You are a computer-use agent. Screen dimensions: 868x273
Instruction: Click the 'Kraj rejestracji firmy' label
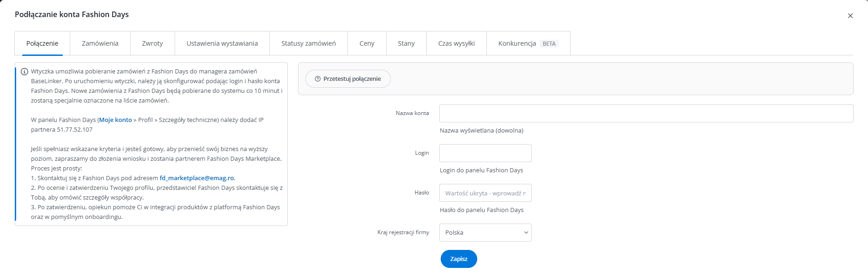[x=403, y=232]
